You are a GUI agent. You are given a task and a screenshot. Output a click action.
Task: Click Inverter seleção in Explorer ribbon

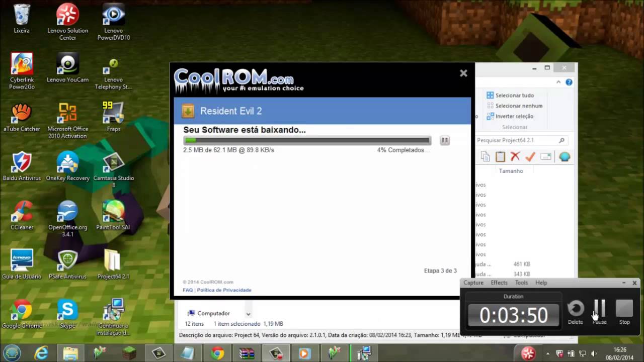[510, 116]
